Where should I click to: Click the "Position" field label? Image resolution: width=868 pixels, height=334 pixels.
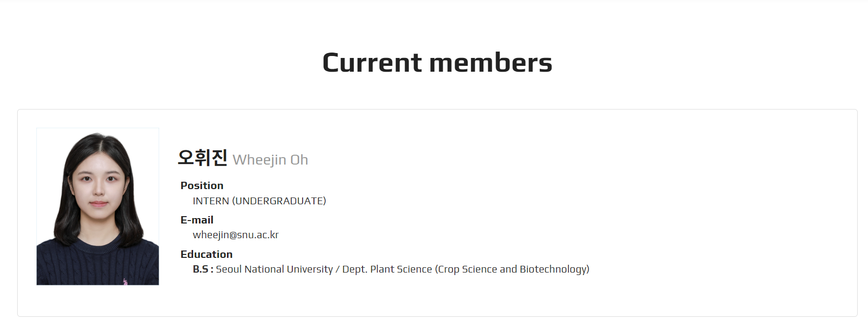(202, 186)
